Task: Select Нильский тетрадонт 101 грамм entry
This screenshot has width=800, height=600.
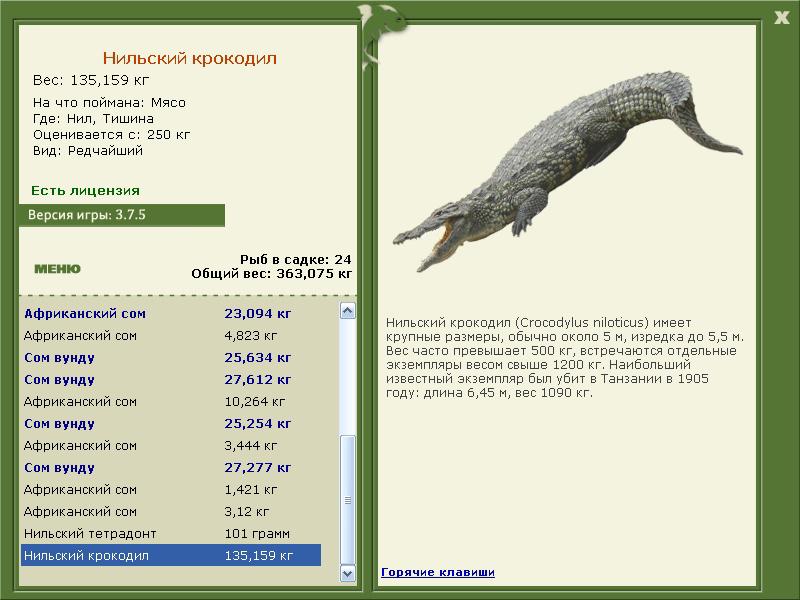Action: (171, 533)
